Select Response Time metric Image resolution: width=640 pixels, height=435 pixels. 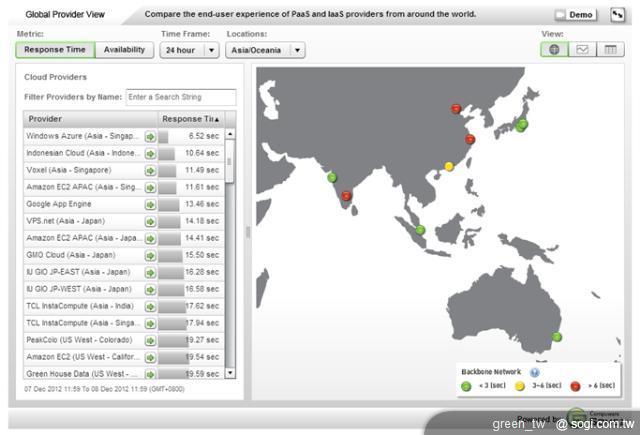pos(55,50)
